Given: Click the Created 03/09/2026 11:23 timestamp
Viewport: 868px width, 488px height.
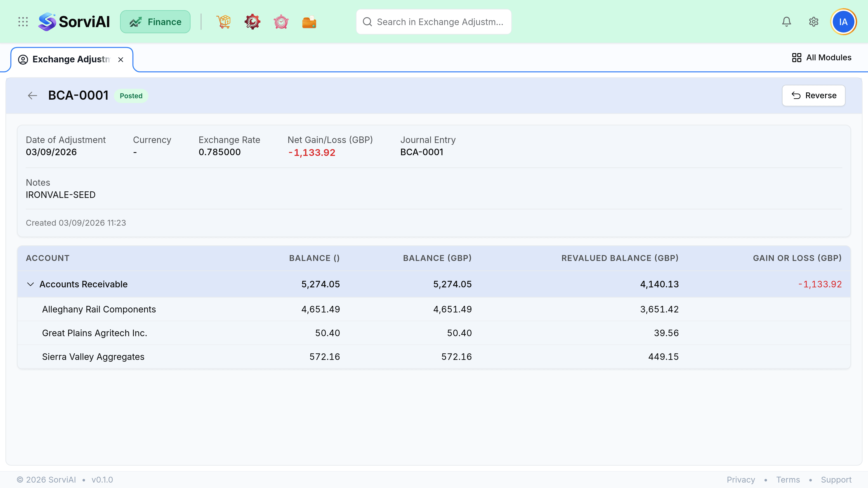Looking at the screenshot, I should (76, 223).
